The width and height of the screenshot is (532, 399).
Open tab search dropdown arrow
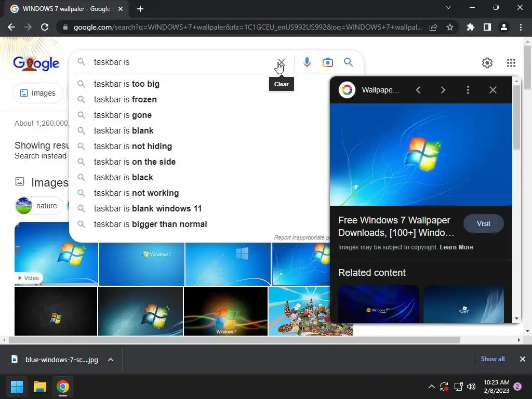tap(448, 7)
